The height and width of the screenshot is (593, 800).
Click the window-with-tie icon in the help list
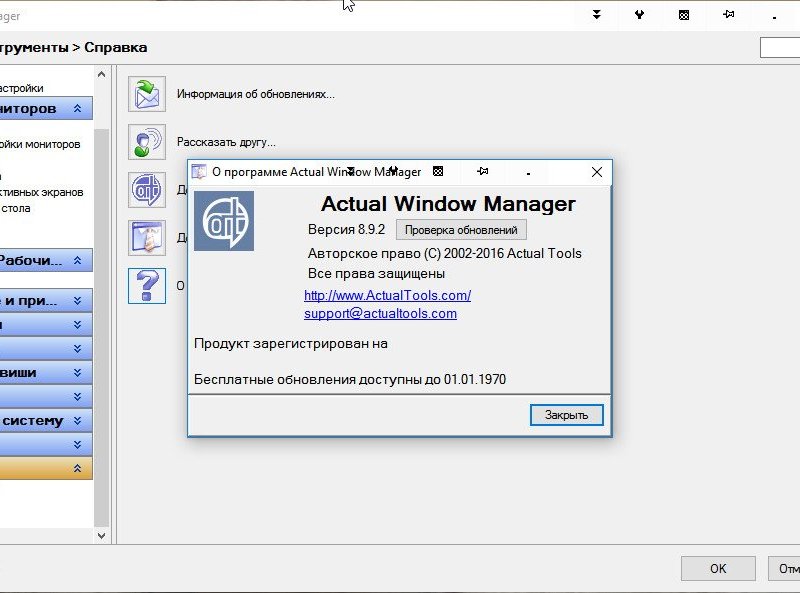[x=147, y=238]
